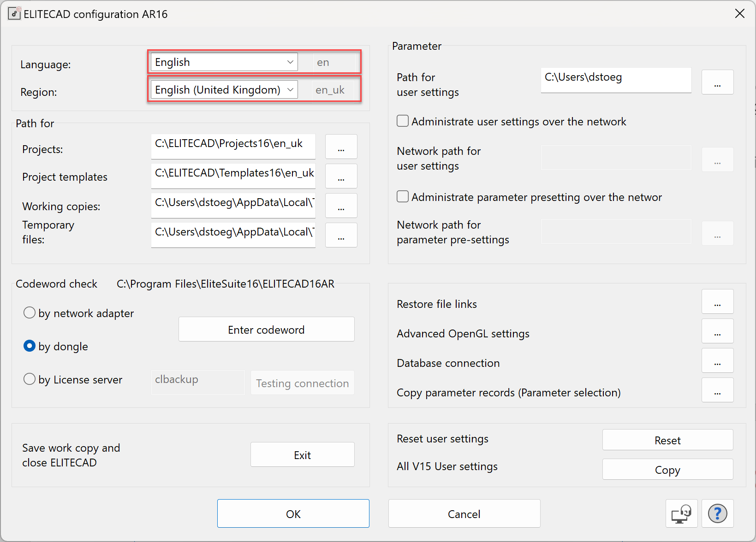Browse for the Temporary files path
The width and height of the screenshot is (756, 542).
point(341,235)
